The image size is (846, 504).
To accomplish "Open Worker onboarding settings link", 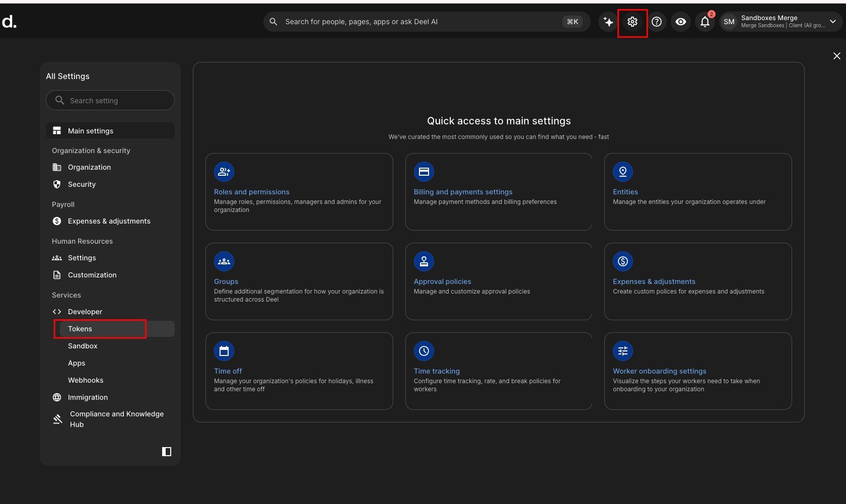I will [x=660, y=371].
